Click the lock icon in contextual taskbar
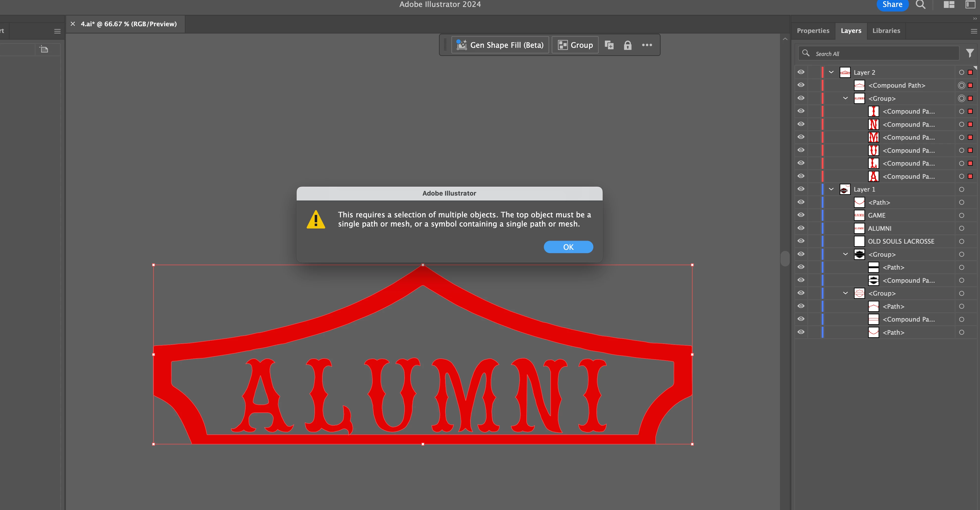980x510 pixels. (x=627, y=45)
